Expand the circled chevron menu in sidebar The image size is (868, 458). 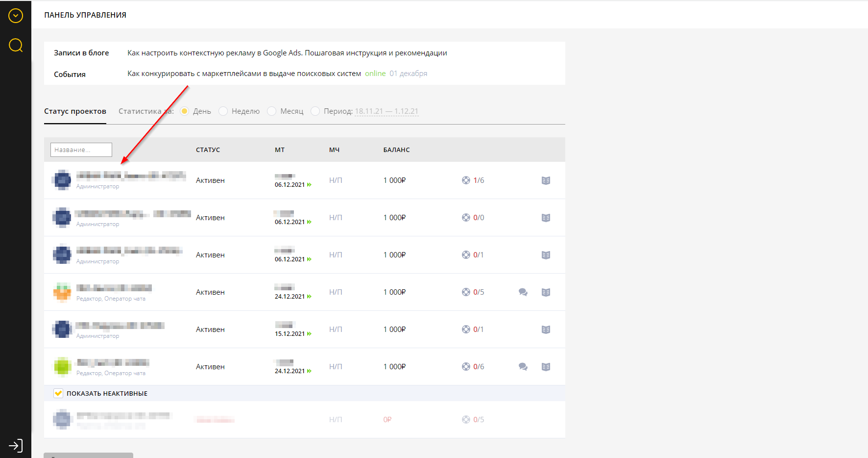coord(16,16)
